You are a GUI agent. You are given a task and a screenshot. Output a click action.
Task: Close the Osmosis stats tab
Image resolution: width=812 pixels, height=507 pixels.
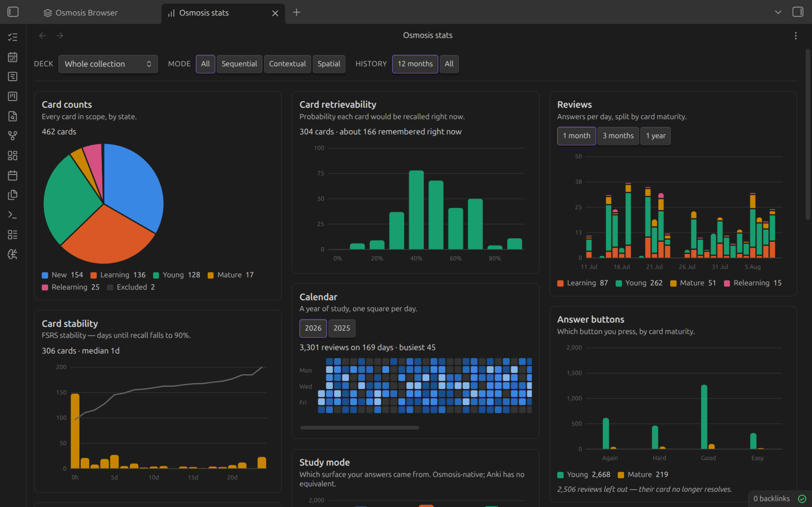[275, 13]
